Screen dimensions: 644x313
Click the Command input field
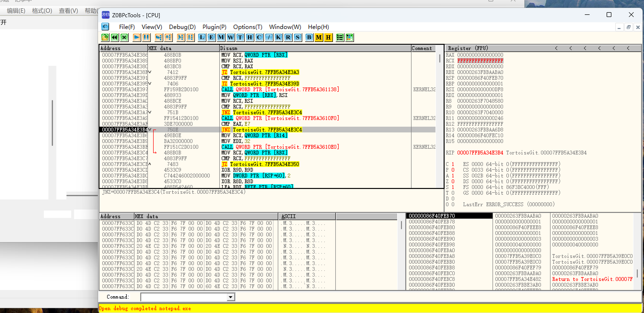coord(184,297)
